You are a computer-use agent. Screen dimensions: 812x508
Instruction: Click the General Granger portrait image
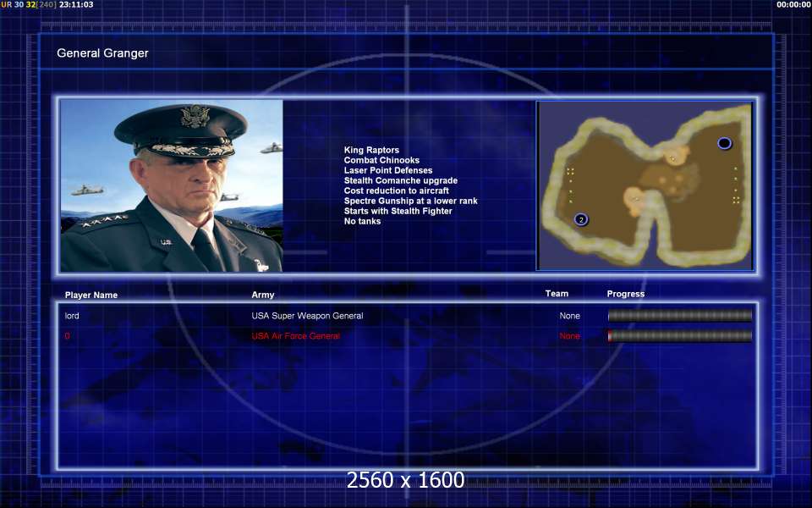pyautogui.click(x=172, y=185)
